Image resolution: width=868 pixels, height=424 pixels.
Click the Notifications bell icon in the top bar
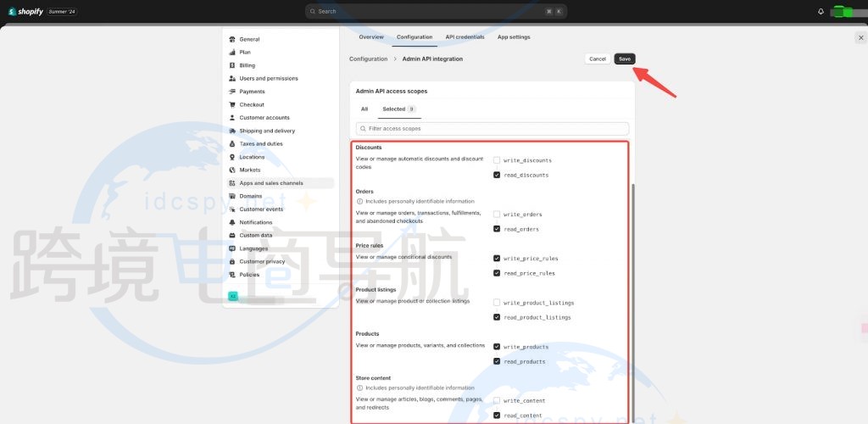click(x=821, y=12)
